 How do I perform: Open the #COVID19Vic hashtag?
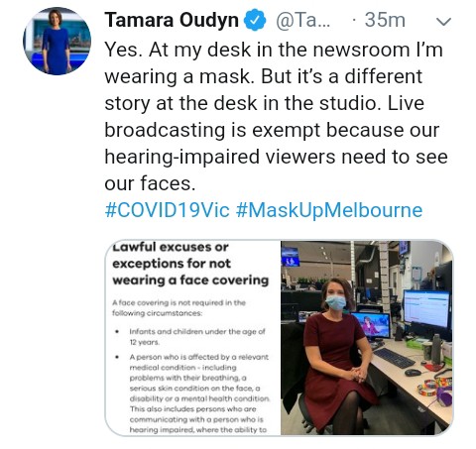click(167, 210)
